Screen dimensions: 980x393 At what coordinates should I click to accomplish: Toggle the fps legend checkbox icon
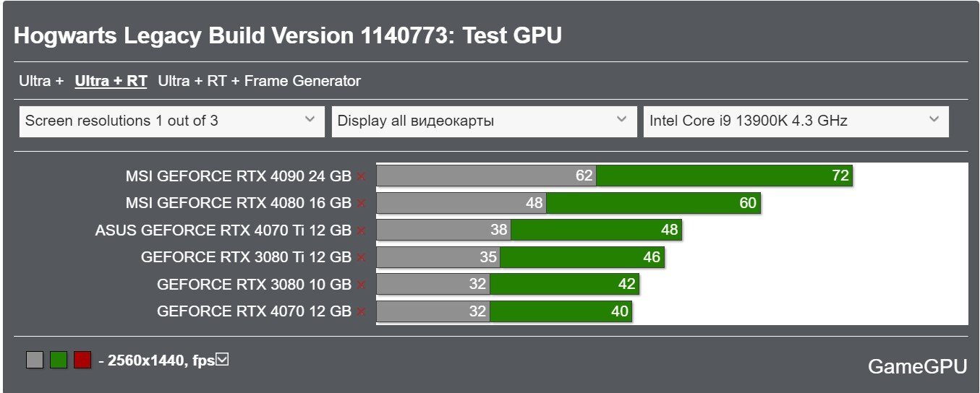coord(223,359)
